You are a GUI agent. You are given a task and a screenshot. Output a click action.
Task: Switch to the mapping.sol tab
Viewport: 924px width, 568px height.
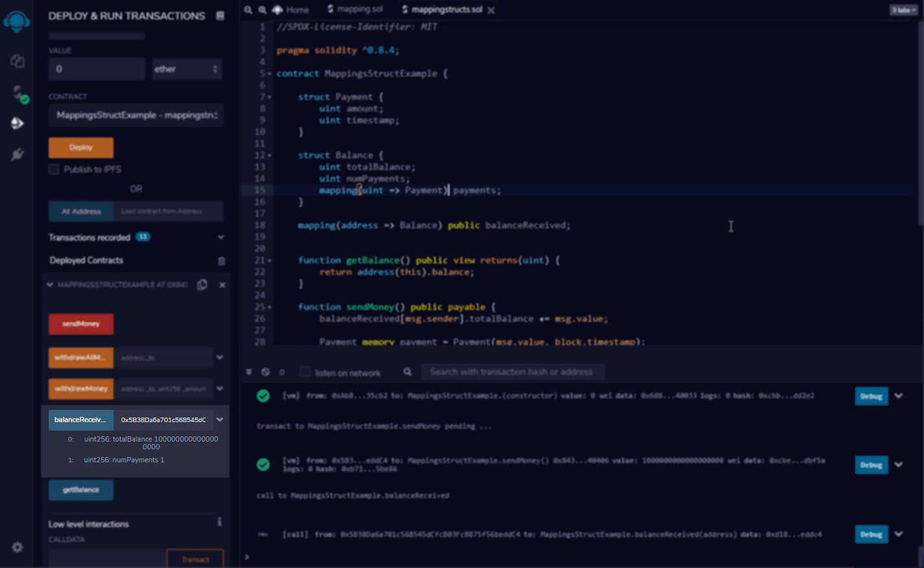pos(355,9)
